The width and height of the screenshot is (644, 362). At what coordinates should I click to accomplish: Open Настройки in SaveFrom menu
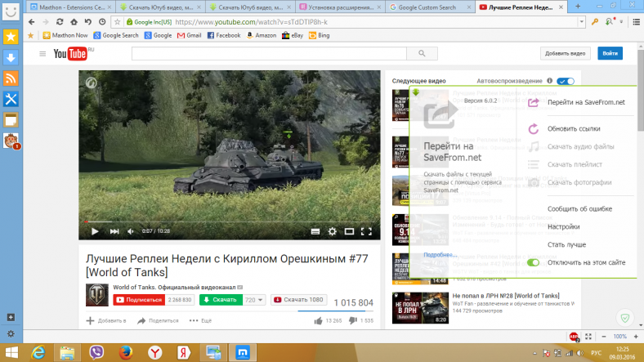[564, 227]
